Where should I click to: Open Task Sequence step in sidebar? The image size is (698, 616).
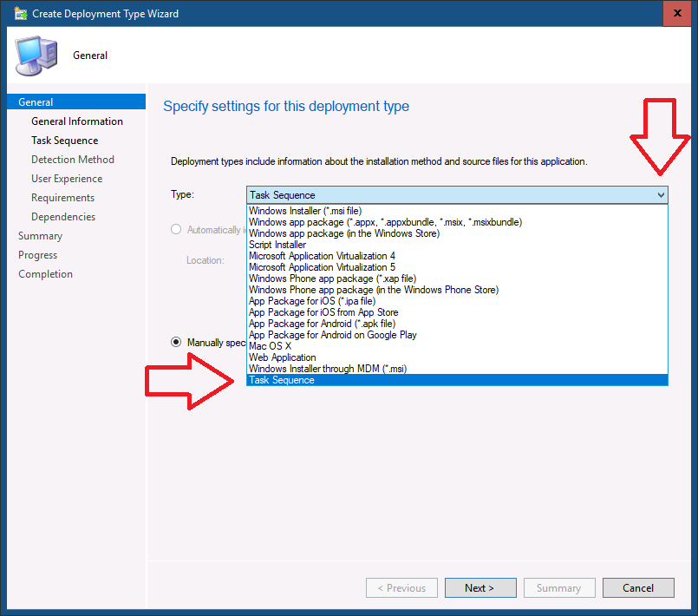point(64,141)
